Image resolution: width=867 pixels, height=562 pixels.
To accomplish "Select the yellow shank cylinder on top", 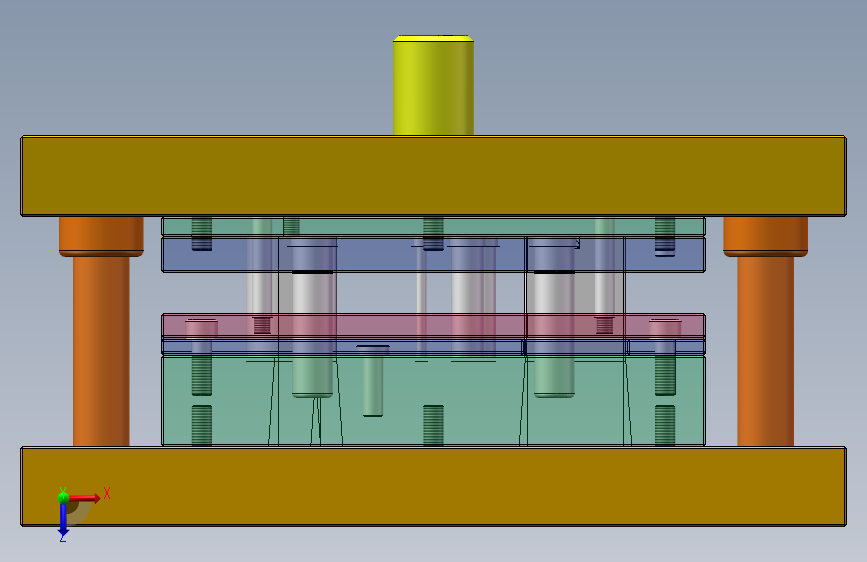I will pyautogui.click(x=433, y=85).
